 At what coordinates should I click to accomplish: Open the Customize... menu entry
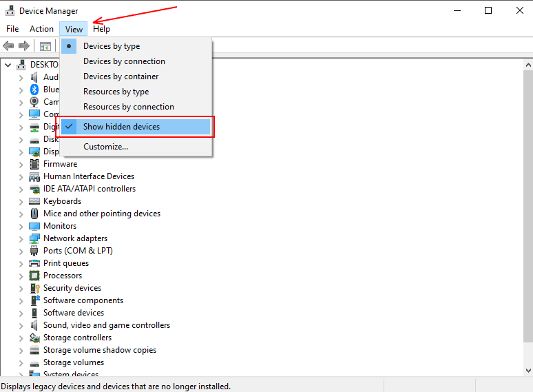click(x=136, y=147)
